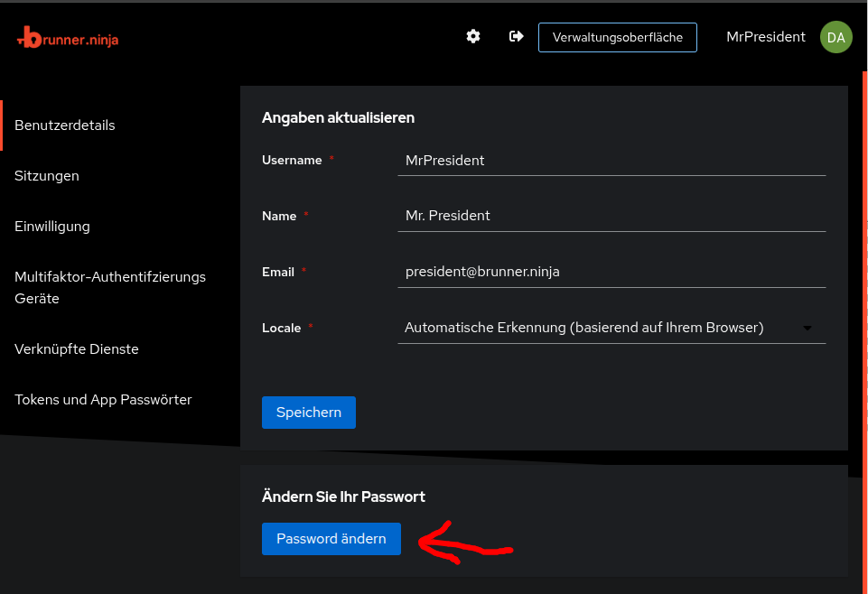Save details with Speichern button
This screenshot has height=594, width=868.
[x=308, y=413]
